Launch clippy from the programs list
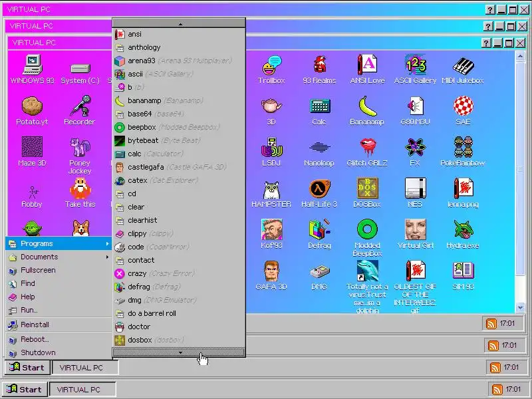 [179, 233]
